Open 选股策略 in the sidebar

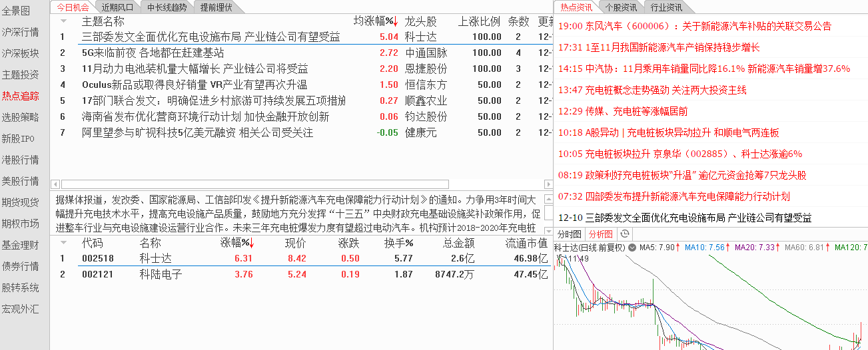[20, 117]
